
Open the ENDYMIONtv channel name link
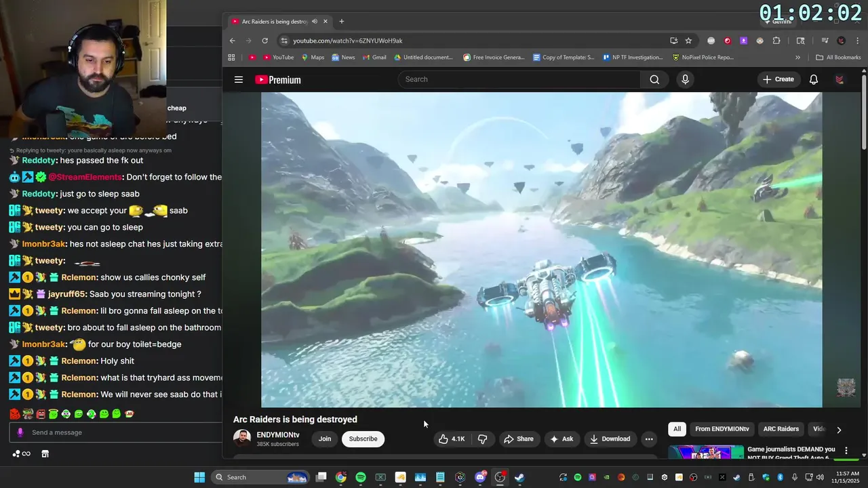click(x=278, y=435)
